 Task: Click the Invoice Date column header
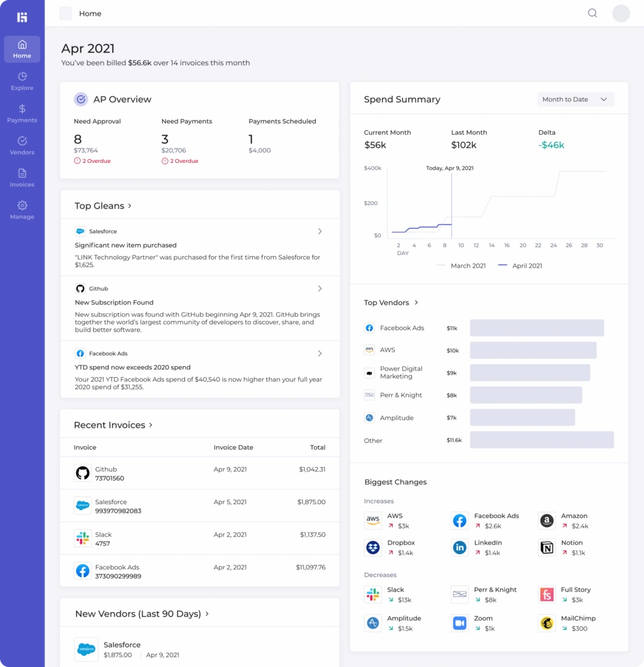click(233, 447)
